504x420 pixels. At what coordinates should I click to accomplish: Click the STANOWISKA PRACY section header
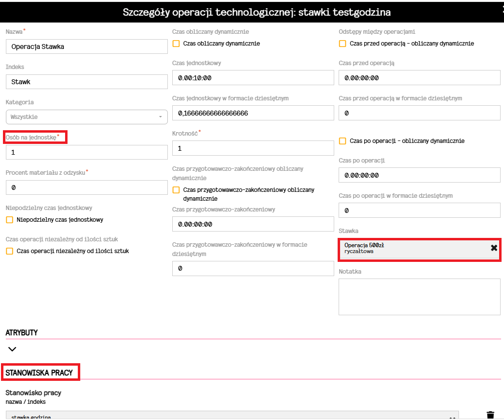coord(39,373)
